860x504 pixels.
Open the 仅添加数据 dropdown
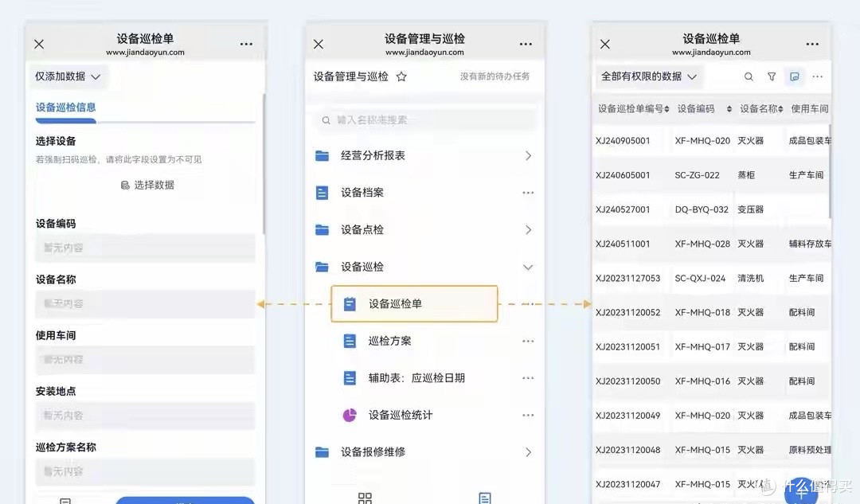point(68,76)
